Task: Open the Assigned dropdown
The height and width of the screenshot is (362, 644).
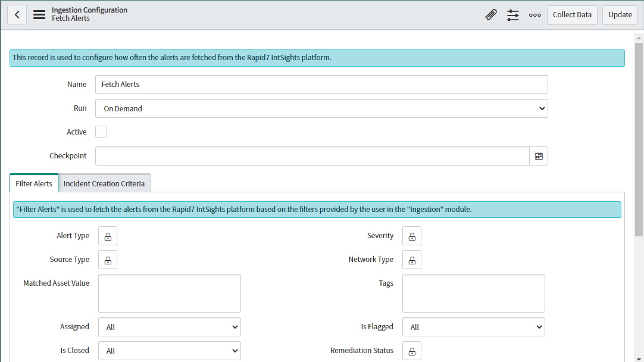Action: coord(170,327)
